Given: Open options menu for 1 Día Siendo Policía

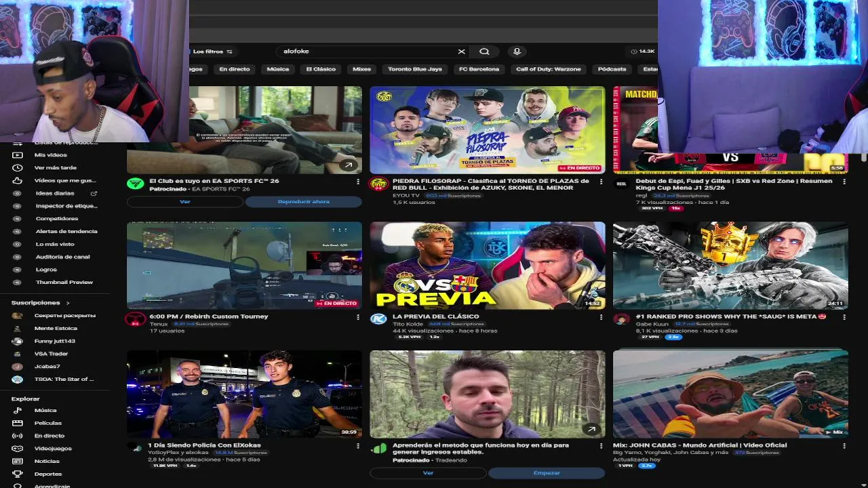Looking at the screenshot, I should (357, 446).
